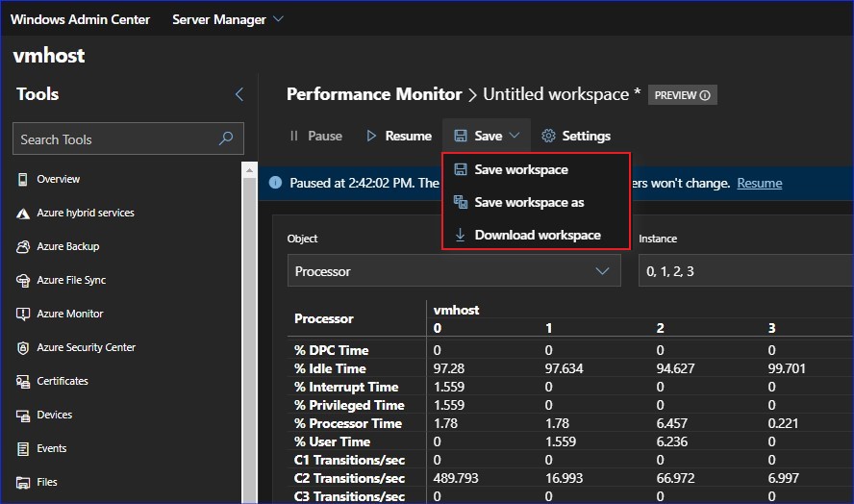Click the info icon on PREVIEW badge

(x=705, y=95)
